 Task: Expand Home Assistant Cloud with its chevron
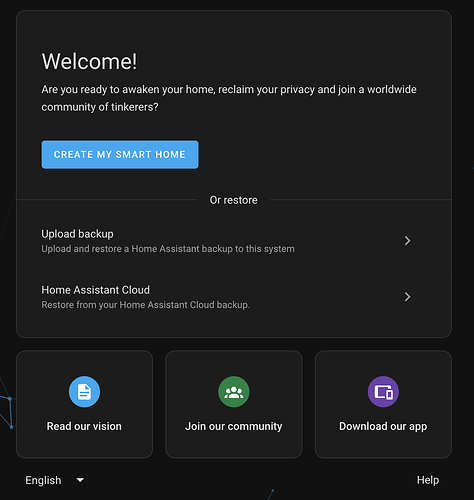(407, 297)
